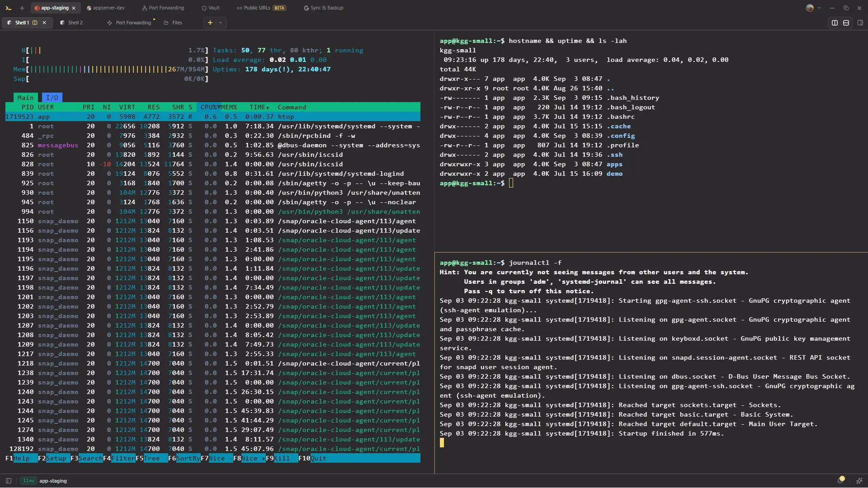This screenshot has width=868, height=488.
Task: Select the rpcbind process row PID 484
Action: pyautogui.click(x=212, y=136)
